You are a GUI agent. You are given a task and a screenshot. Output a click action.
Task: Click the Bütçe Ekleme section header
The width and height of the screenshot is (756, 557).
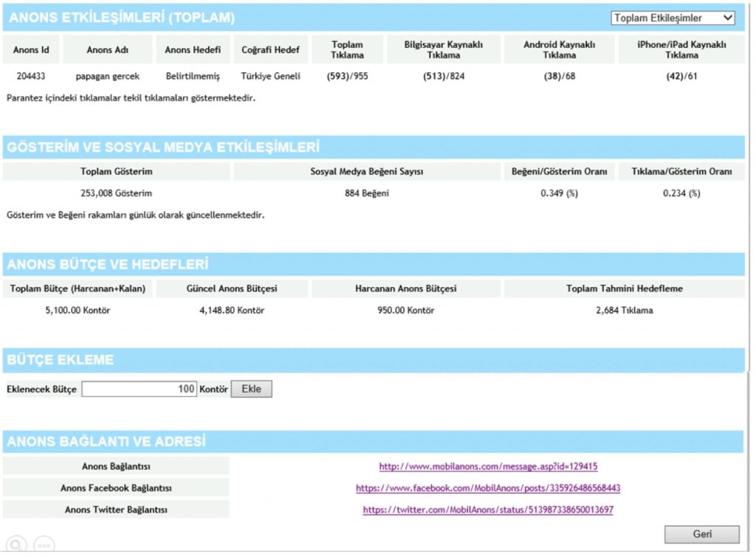click(61, 360)
